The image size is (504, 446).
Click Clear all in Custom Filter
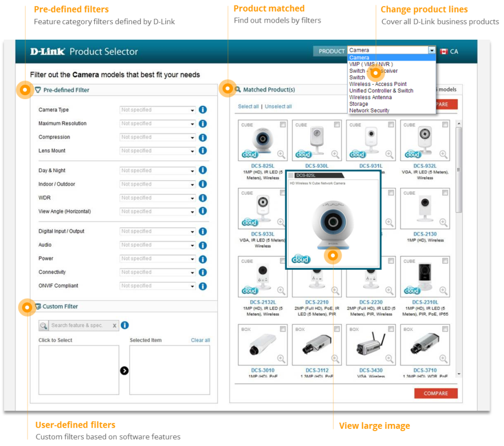200,340
